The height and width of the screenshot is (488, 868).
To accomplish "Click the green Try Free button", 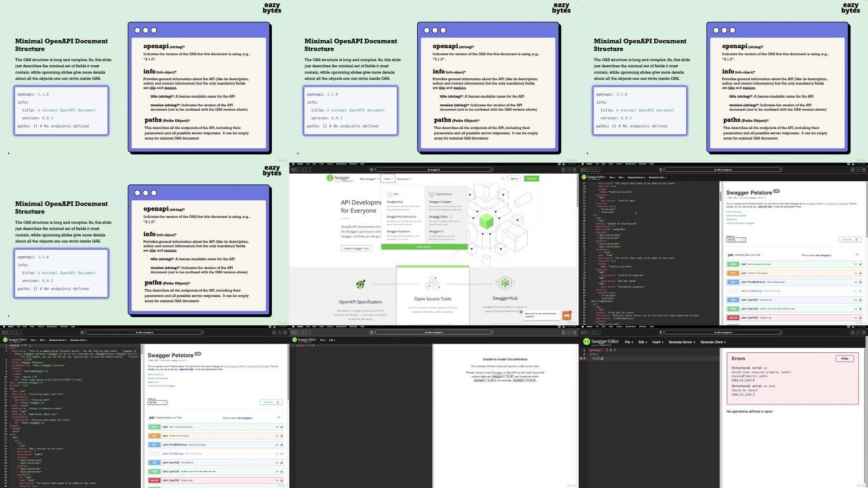I will (531, 179).
